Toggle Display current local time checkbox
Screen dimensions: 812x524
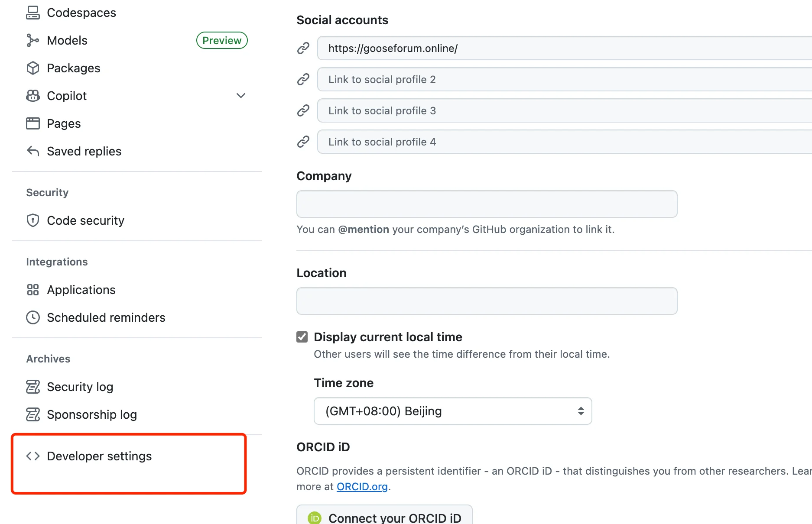click(x=302, y=337)
